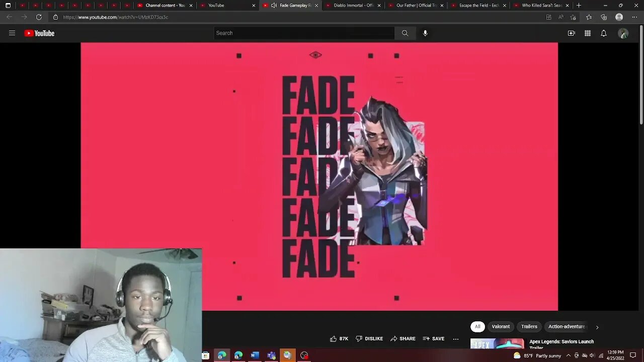This screenshot has height=362, width=644.
Task: Open the Edge profile icon
Action: pos(619,17)
